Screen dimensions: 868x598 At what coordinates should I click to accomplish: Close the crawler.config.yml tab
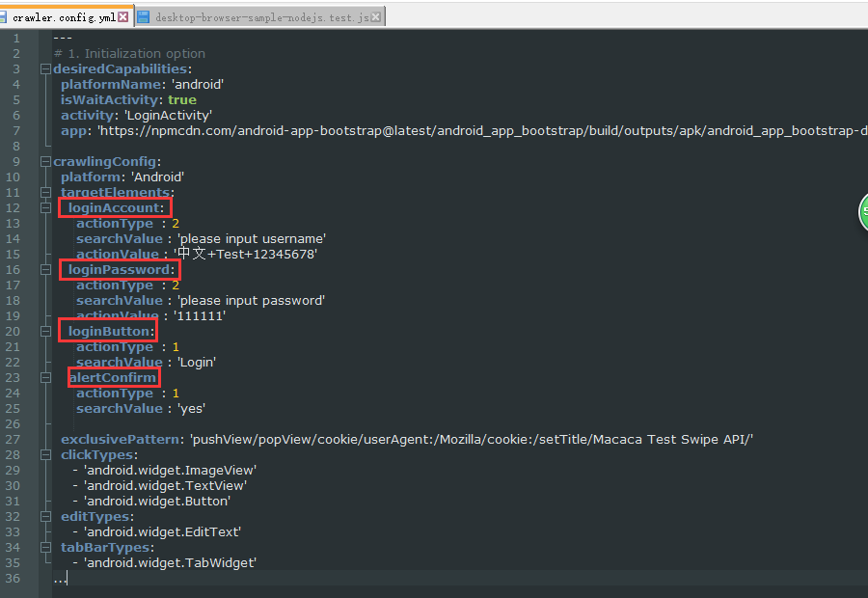coord(123,17)
